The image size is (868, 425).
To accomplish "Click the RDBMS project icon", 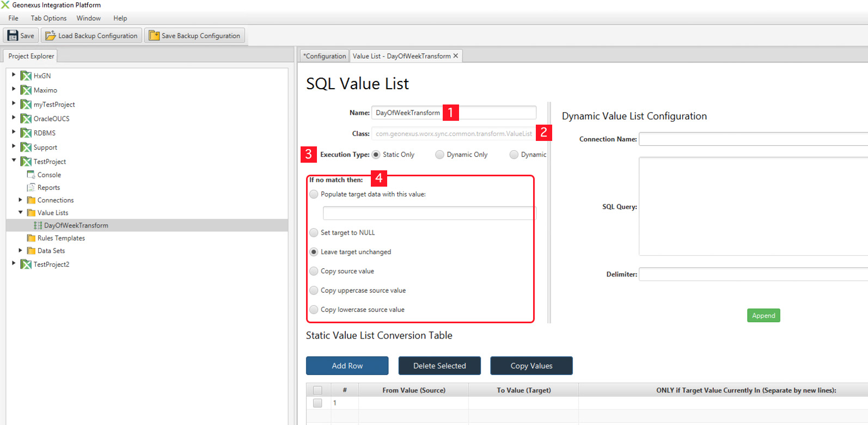I will point(26,133).
